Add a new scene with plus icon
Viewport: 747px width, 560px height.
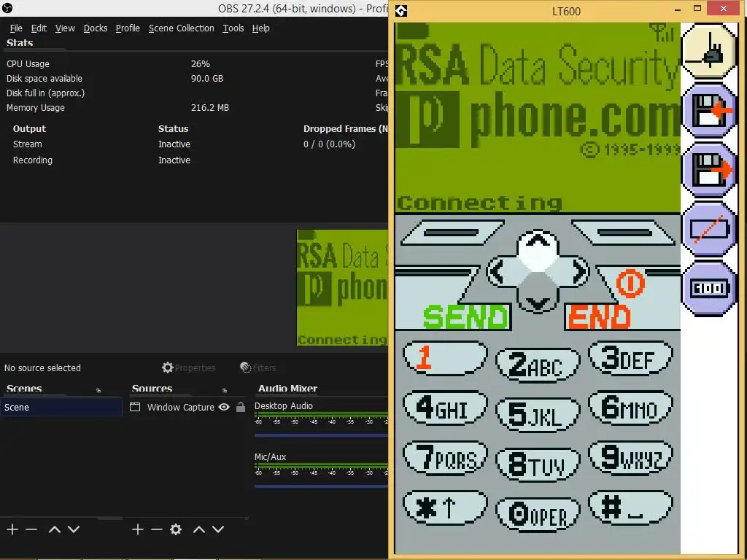tap(12, 529)
